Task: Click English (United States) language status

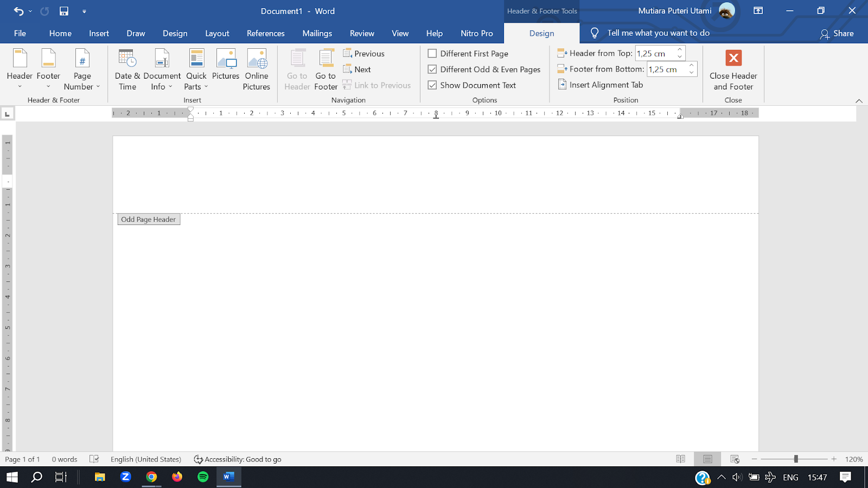Action: 146,459
